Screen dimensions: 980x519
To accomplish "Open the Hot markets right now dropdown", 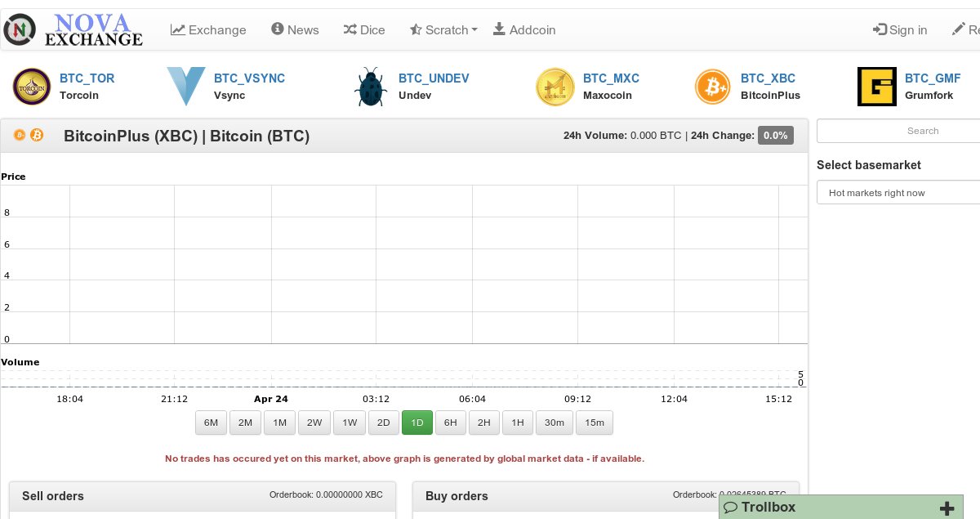I will [898, 193].
